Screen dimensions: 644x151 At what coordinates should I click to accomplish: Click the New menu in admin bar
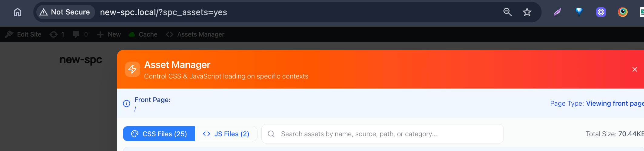pyautogui.click(x=109, y=34)
